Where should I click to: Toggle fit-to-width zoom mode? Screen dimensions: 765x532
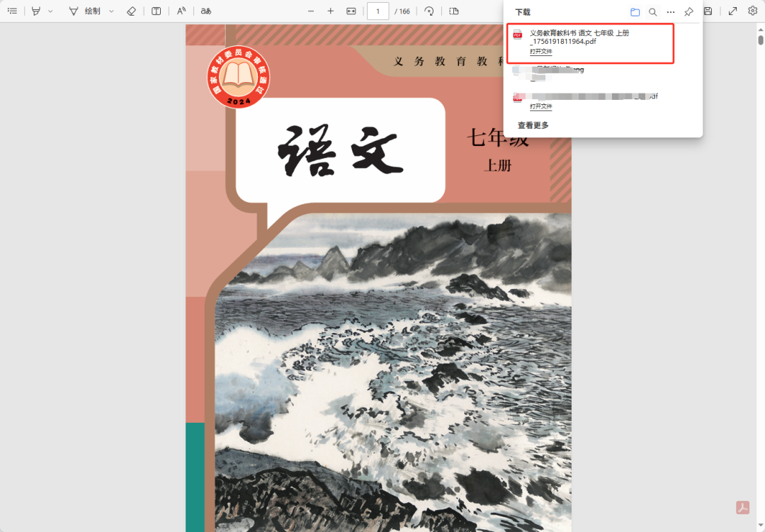tap(351, 11)
